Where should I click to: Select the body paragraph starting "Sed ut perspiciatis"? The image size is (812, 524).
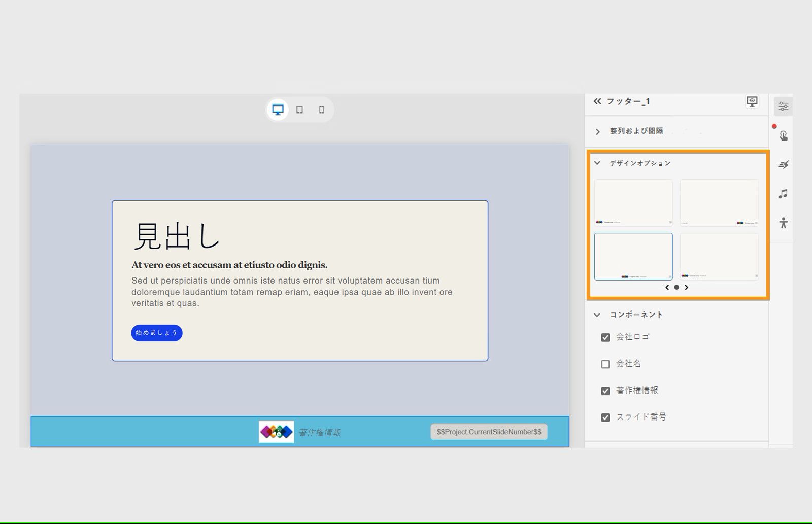[x=292, y=292]
